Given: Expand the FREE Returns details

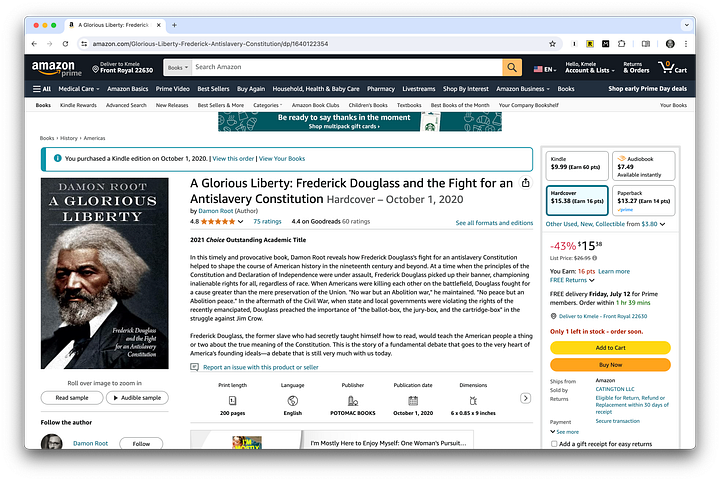Looking at the screenshot, I should pos(572,280).
